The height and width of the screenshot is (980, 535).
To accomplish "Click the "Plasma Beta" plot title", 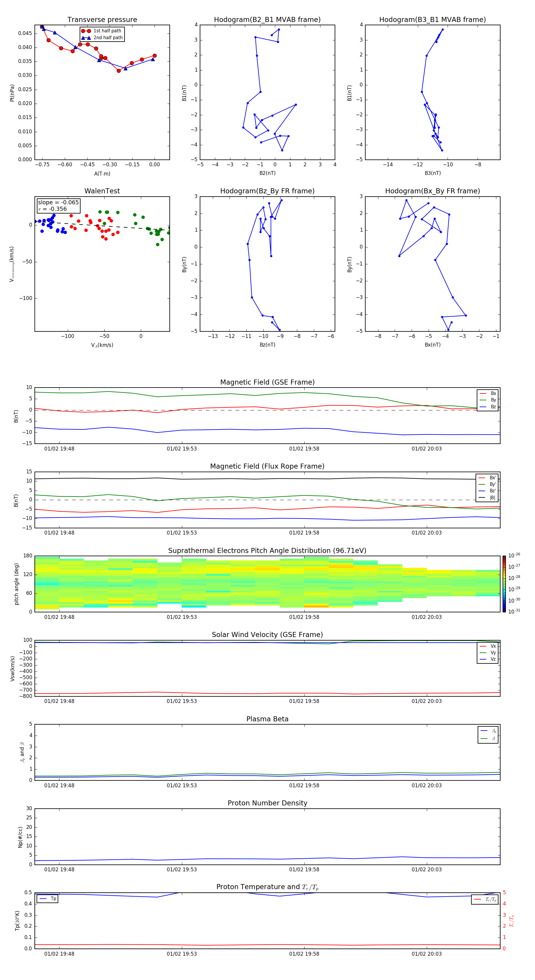I will [x=267, y=719].
